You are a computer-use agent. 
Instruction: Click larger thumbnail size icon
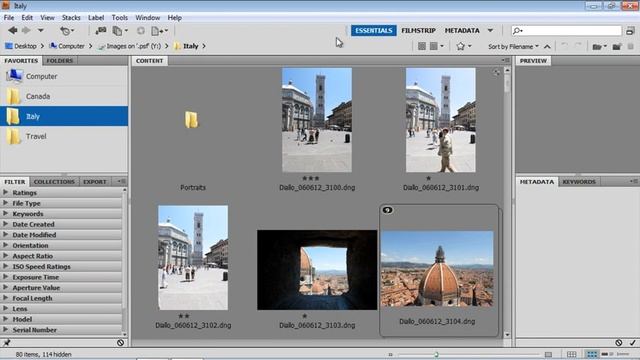[548, 354]
